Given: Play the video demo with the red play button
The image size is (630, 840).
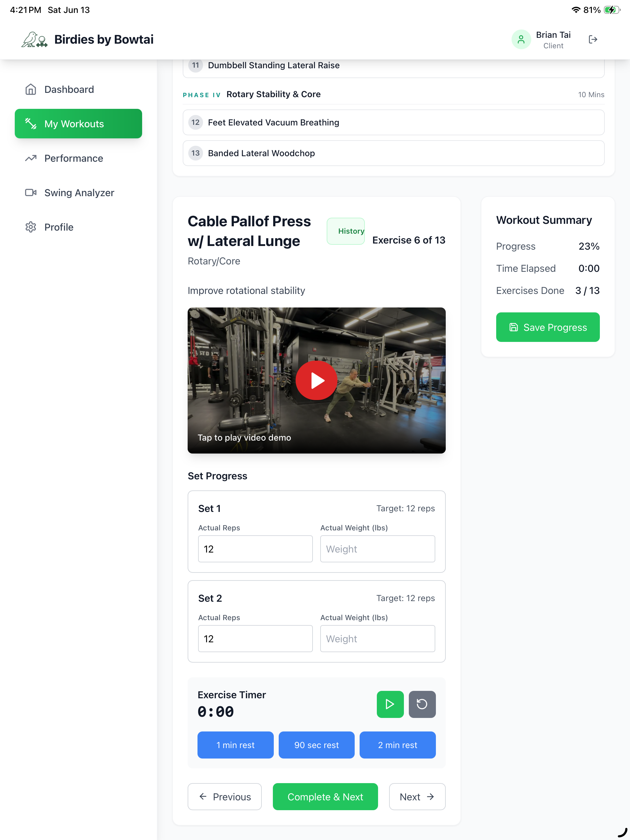Looking at the screenshot, I should click(x=316, y=380).
